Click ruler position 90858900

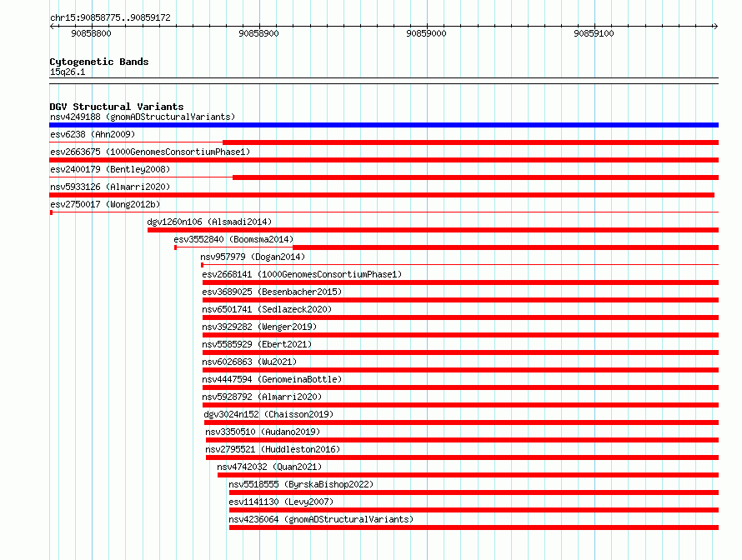[258, 33]
